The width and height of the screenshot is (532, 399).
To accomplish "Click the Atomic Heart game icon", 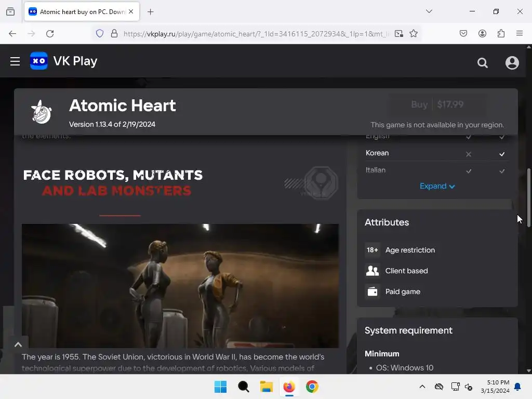I will pyautogui.click(x=42, y=112).
